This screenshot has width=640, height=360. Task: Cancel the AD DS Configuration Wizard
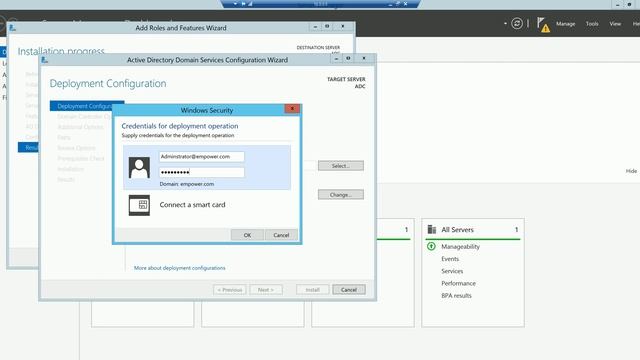(349, 290)
